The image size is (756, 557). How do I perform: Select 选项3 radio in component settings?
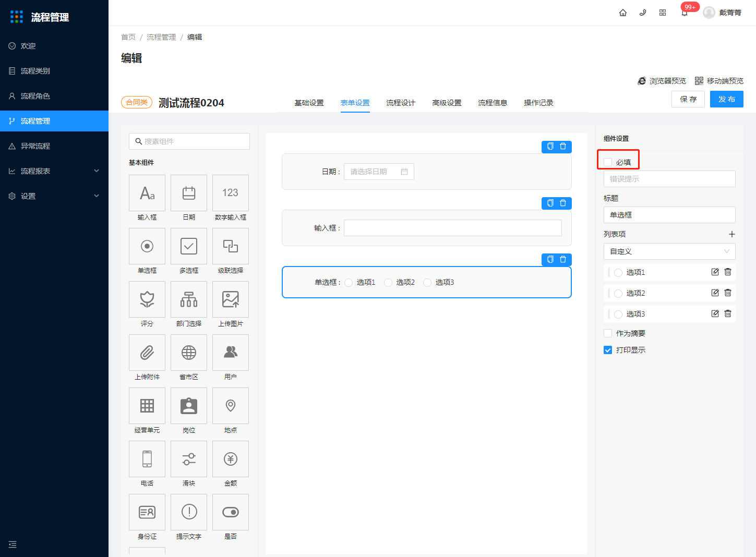pos(618,314)
